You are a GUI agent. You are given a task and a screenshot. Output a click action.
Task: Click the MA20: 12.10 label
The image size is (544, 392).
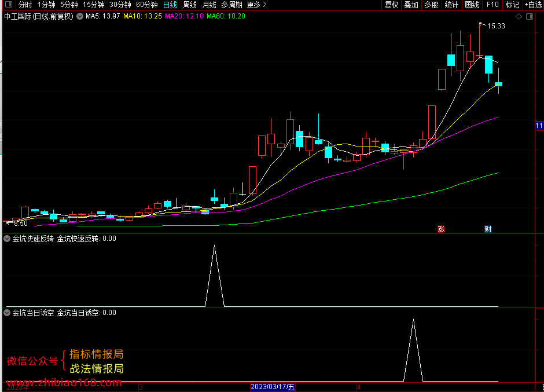coord(184,16)
